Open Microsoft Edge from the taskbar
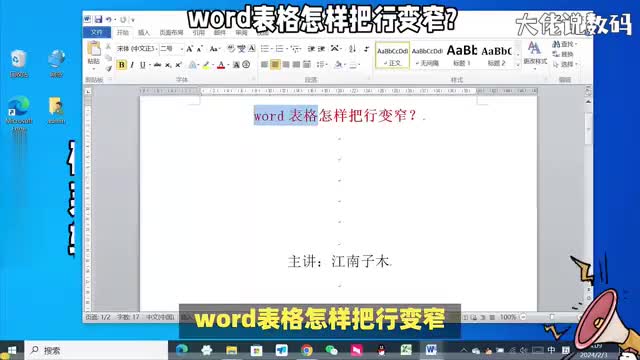 182,350
